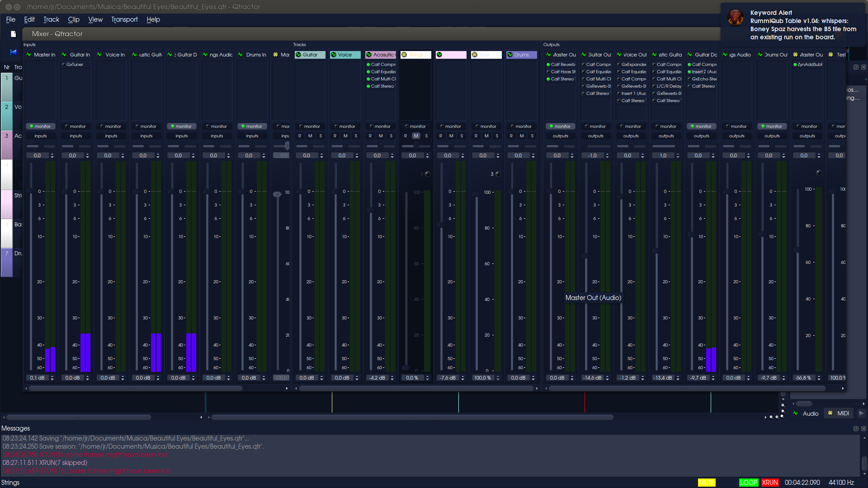Click the Acoustic track gain fader handle
This screenshot has height=488, width=868.
point(371,211)
